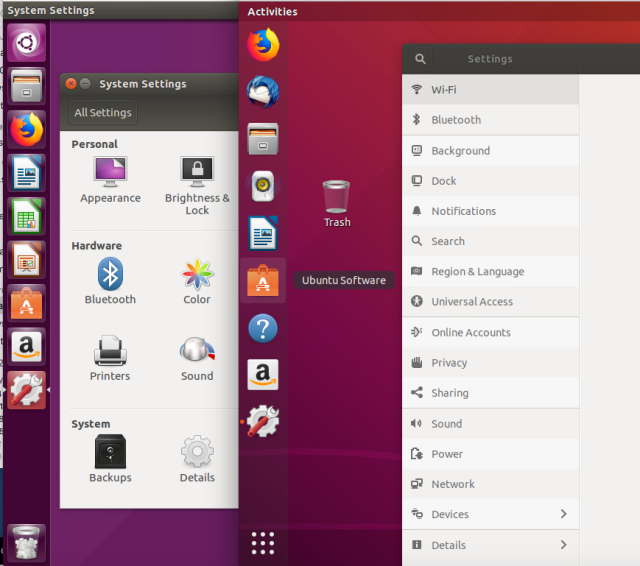
Task: Expand the Details settings submenu
Action: coord(563,545)
